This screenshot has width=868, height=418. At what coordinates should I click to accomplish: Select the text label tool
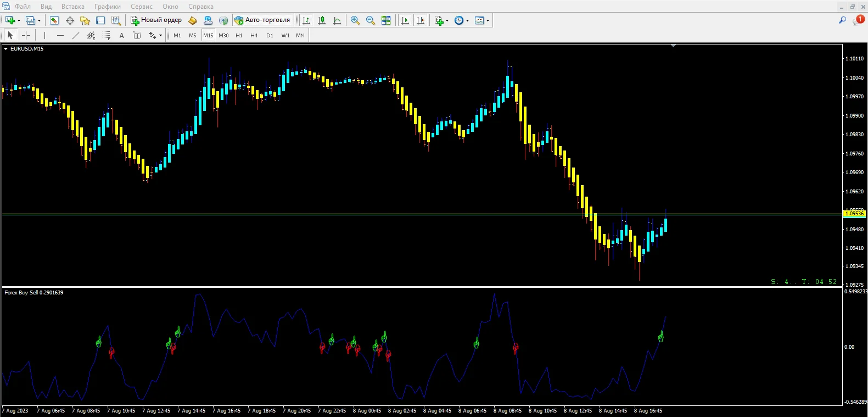click(137, 35)
